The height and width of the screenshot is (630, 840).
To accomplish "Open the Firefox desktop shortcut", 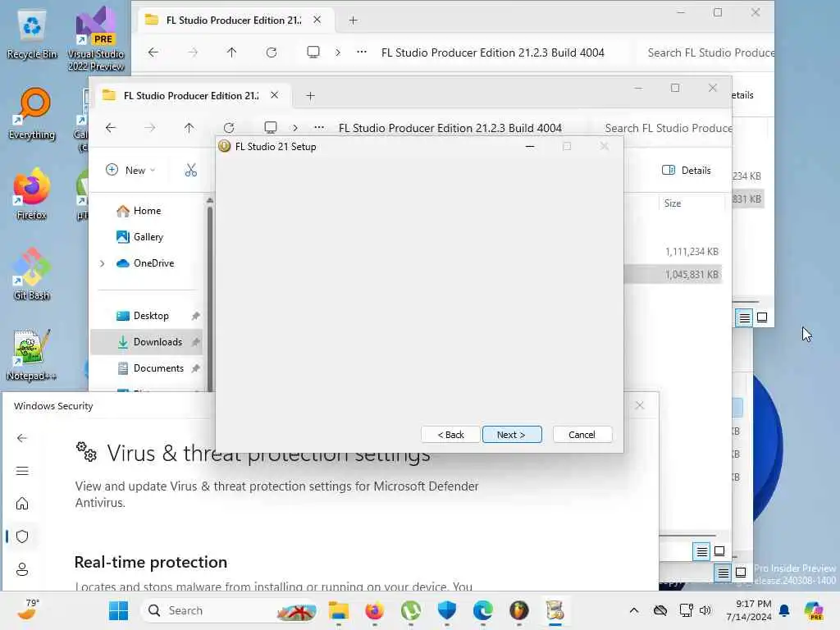I will tap(32, 194).
